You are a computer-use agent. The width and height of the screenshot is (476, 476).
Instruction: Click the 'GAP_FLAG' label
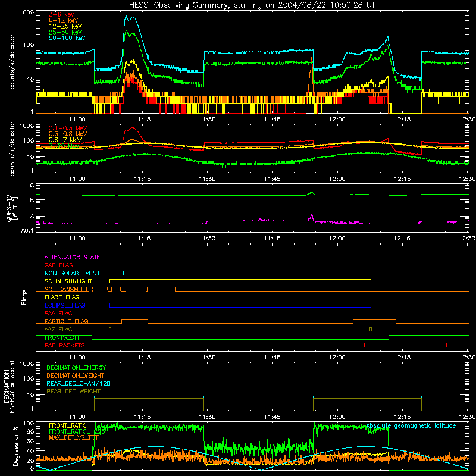58,265
